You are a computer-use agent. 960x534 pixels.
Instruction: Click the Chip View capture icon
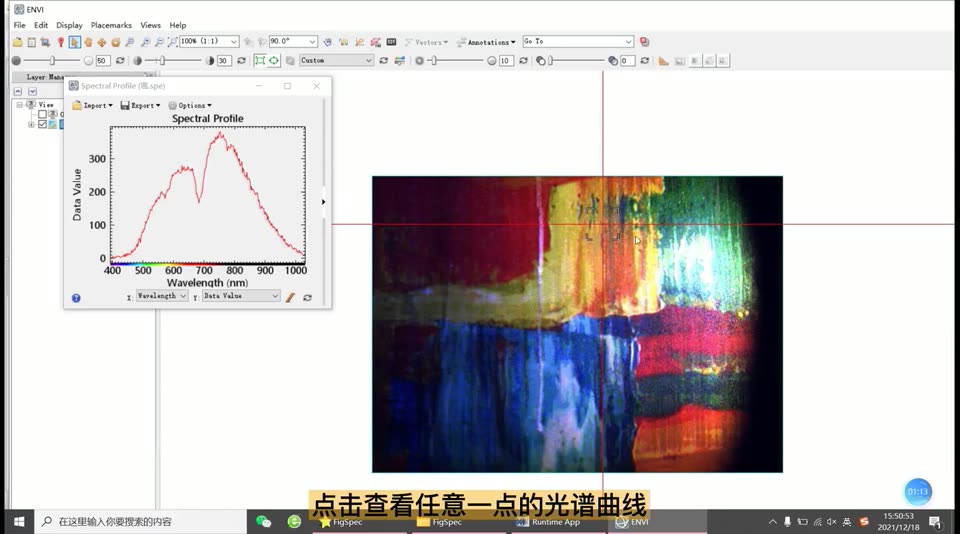[x=45, y=42]
